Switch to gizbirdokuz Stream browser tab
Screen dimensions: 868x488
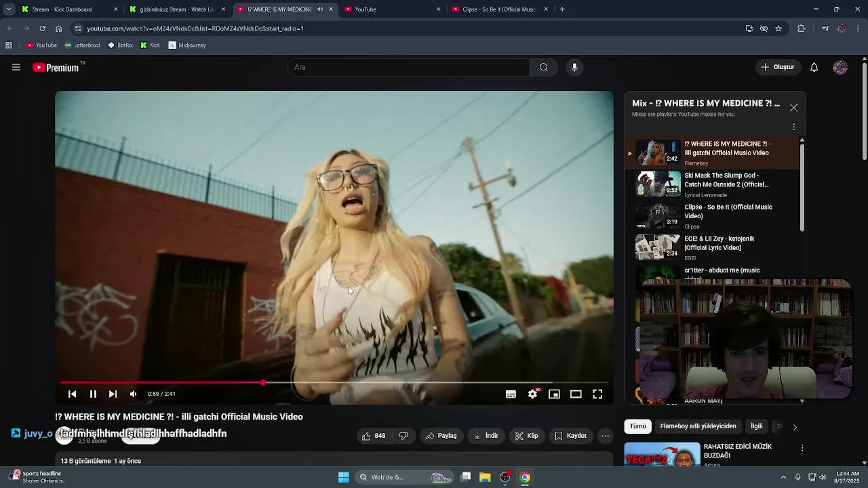(177, 9)
